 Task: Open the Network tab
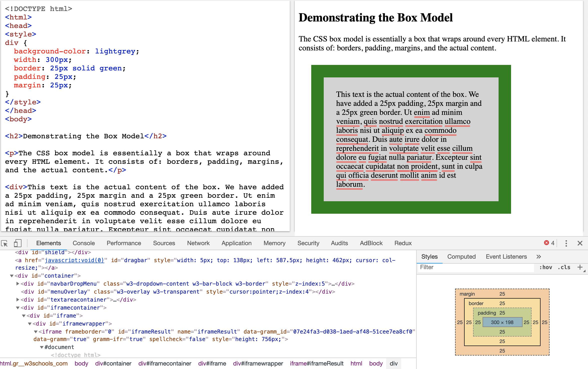198,243
